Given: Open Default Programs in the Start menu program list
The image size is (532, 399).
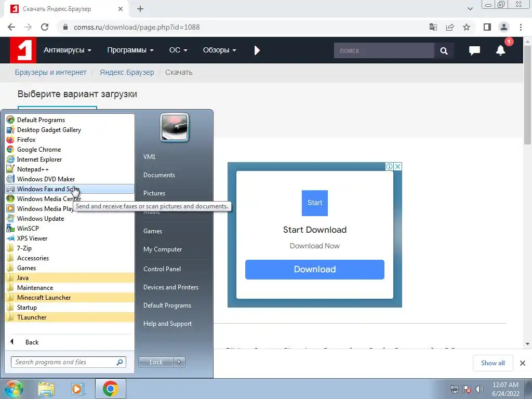Looking at the screenshot, I should 70,120.
